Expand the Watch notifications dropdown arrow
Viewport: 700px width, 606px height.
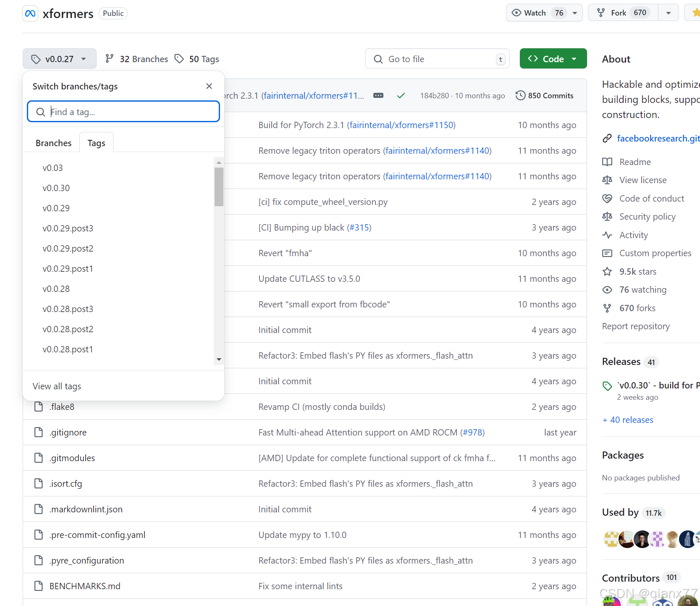575,13
